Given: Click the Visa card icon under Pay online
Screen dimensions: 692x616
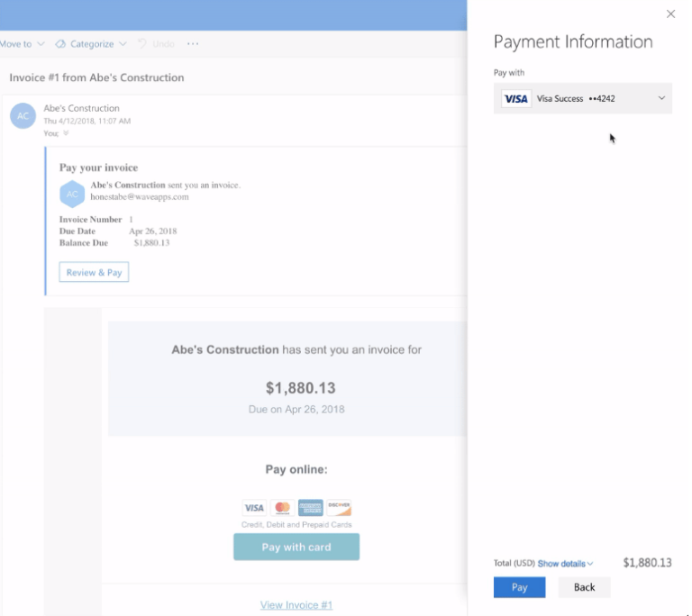Looking at the screenshot, I should pyautogui.click(x=254, y=508).
